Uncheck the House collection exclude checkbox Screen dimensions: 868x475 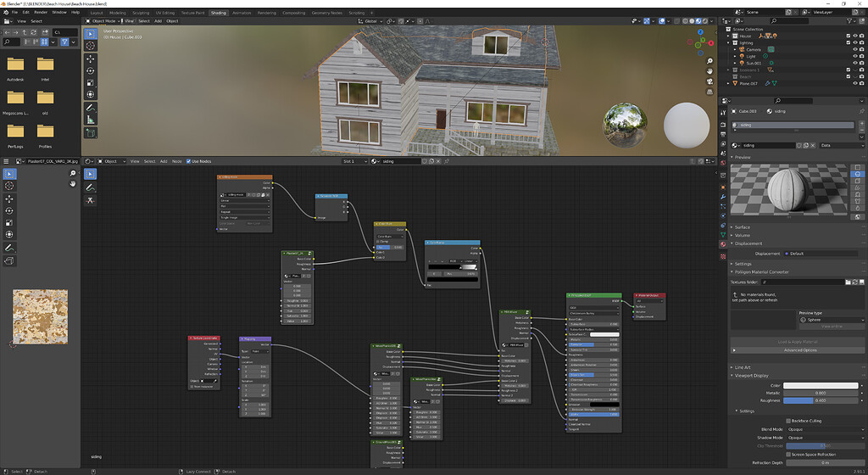(848, 36)
